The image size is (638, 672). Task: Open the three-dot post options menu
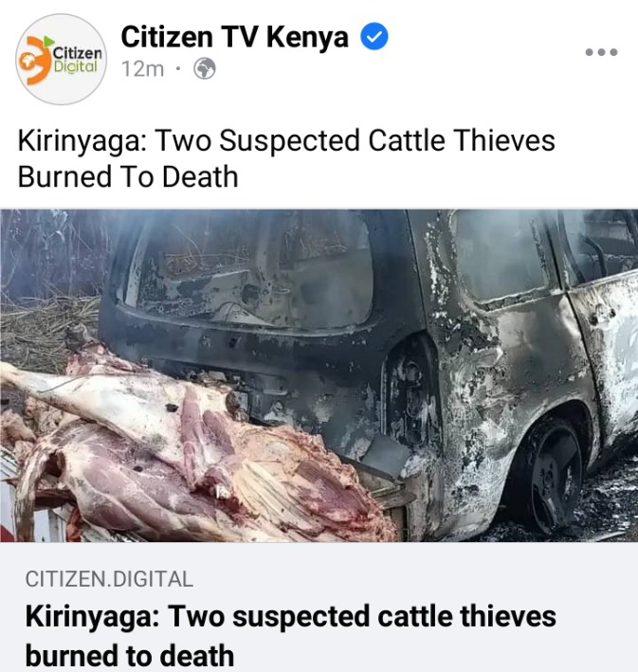point(602,52)
